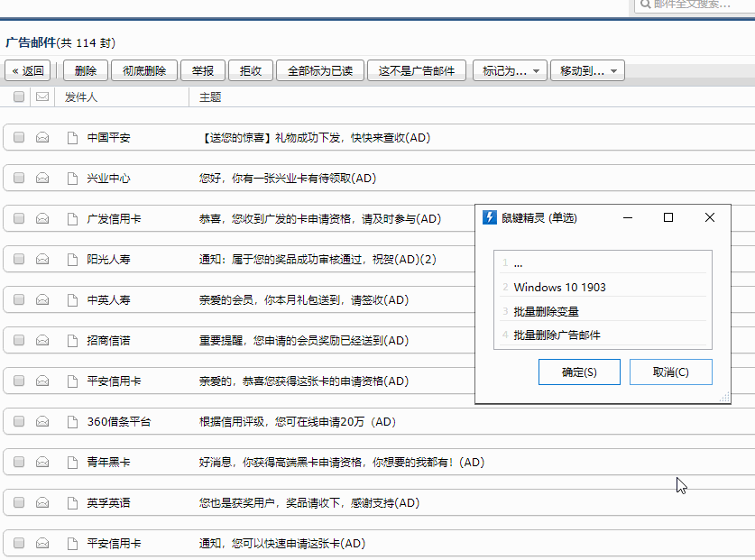Confirm with the 确定(S) button
This screenshot has width=755, height=560.
tap(579, 372)
